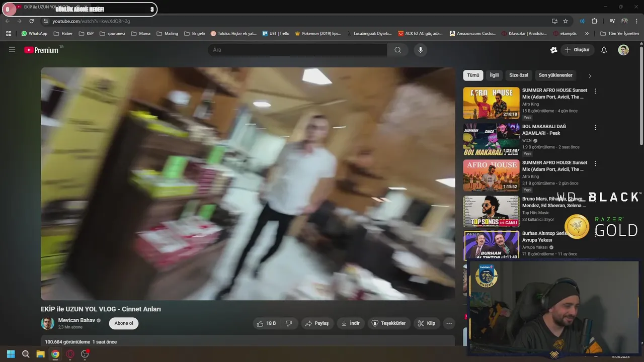Viewport: 644px width, 362px height.
Task: Open UET | Trello bookmark
Action: pos(276,34)
